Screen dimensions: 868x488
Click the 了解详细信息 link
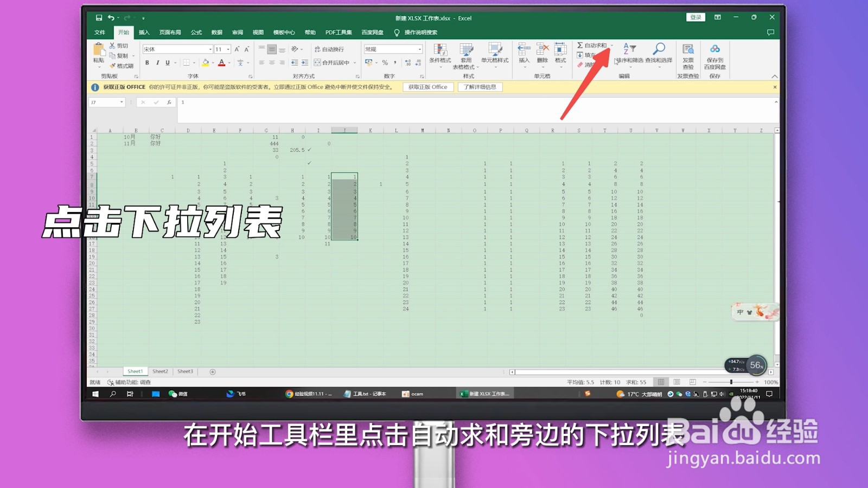[x=481, y=87]
